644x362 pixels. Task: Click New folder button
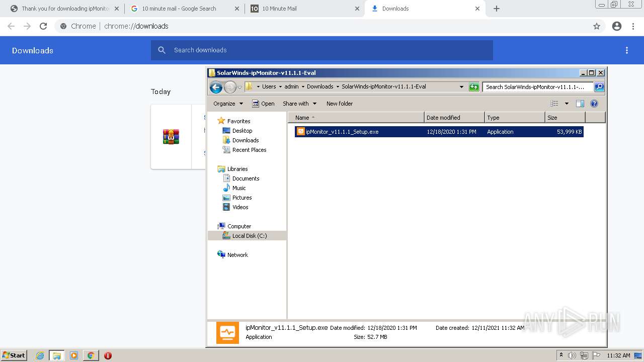click(340, 104)
